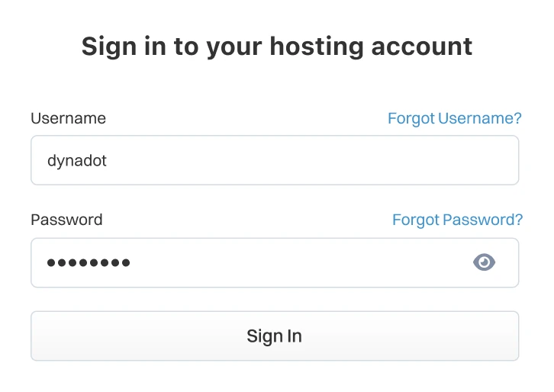This screenshot has width=554, height=392.
Task: Click the empty area of the Password box
Action: [305, 262]
